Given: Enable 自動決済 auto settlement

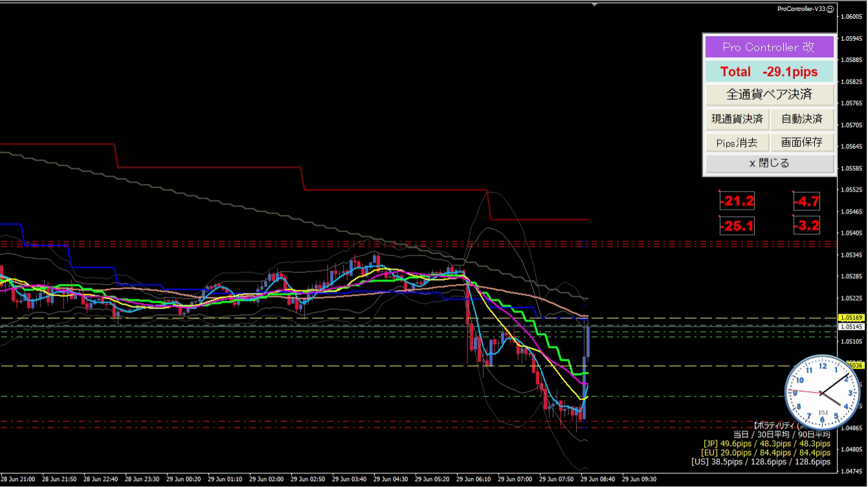Looking at the screenshot, I should tap(802, 119).
